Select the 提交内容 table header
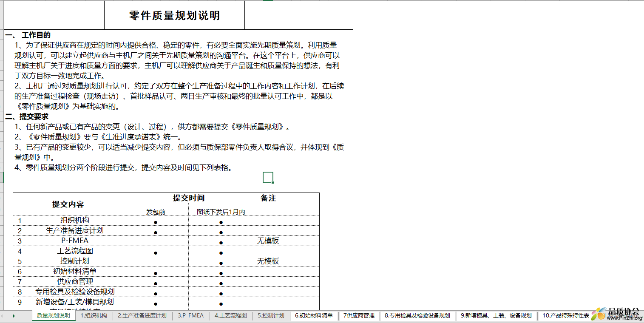644x323 pixels. tap(68, 204)
